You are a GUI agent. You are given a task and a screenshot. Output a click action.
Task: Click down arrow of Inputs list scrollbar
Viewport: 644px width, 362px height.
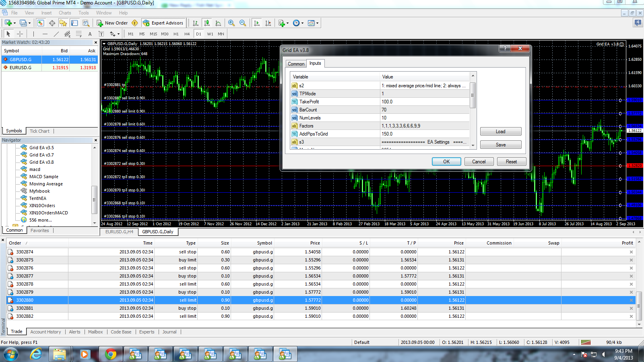click(x=473, y=146)
